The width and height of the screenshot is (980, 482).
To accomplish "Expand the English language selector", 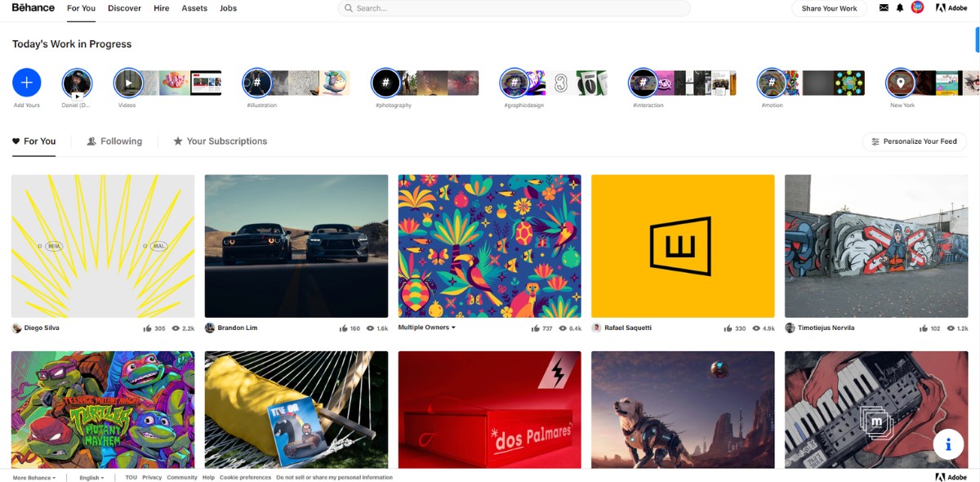I will click(91, 477).
